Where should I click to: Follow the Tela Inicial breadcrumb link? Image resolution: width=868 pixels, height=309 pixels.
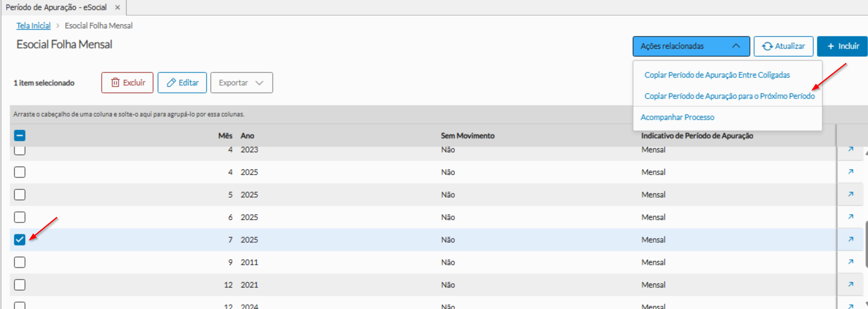[x=33, y=26]
